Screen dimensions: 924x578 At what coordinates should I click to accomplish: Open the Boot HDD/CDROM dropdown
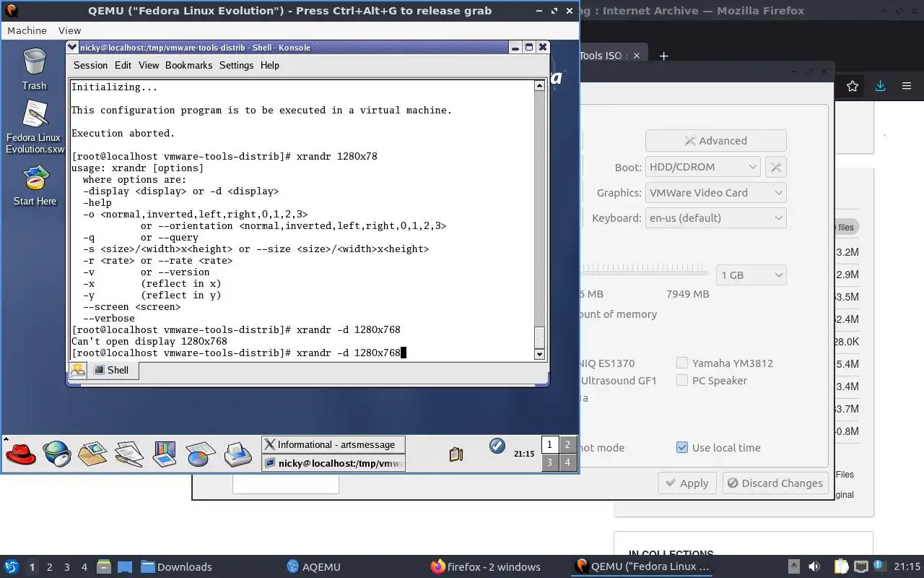702,167
